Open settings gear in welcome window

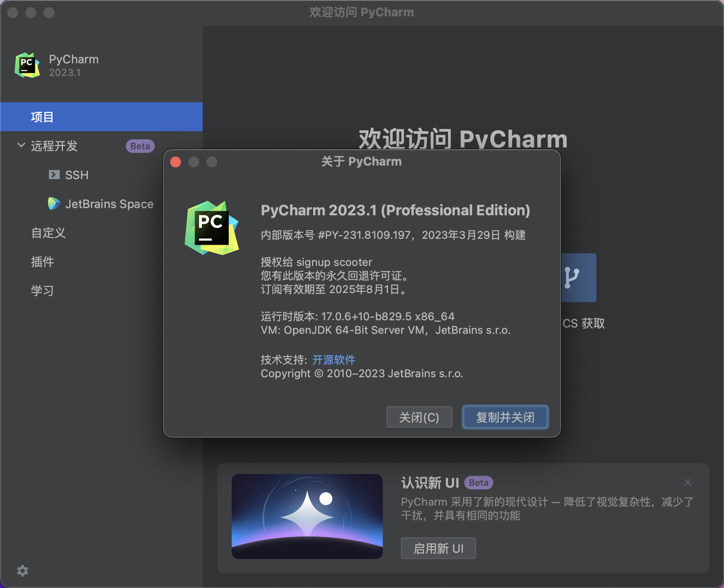click(23, 571)
